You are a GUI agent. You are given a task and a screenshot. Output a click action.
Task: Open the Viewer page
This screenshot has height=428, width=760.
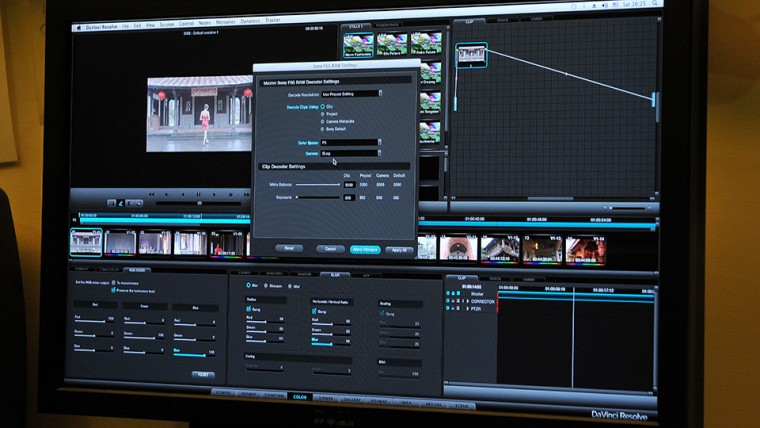tap(326, 398)
